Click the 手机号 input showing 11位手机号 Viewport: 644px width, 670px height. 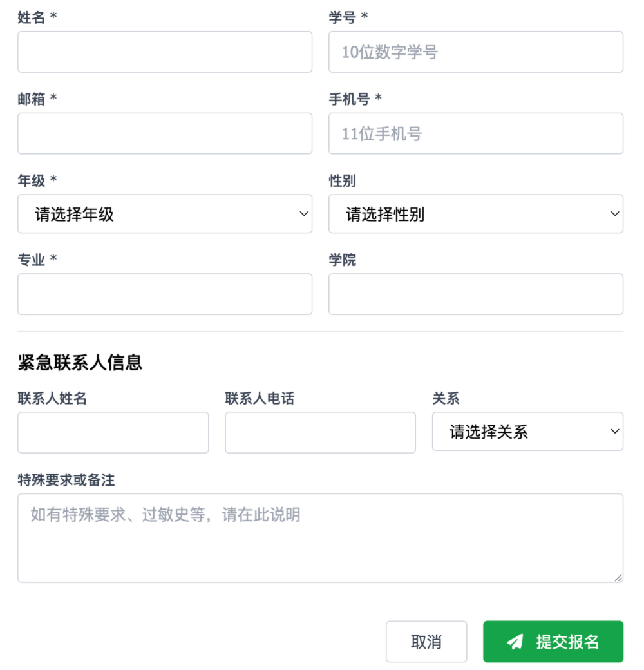click(x=475, y=133)
